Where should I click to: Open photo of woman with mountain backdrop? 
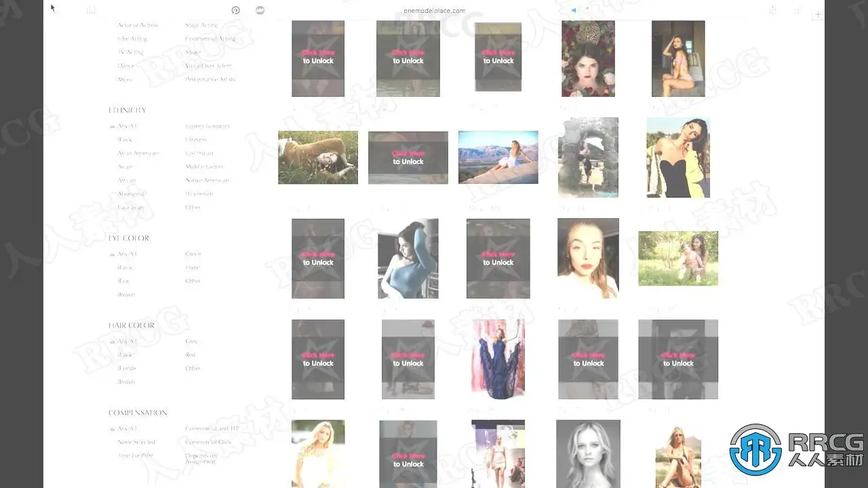(x=498, y=157)
